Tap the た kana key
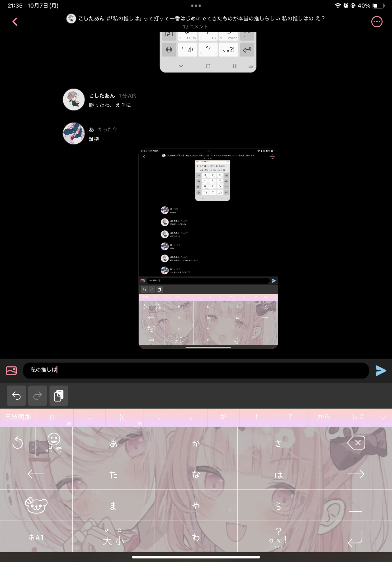The height and width of the screenshot is (562, 392). click(114, 474)
